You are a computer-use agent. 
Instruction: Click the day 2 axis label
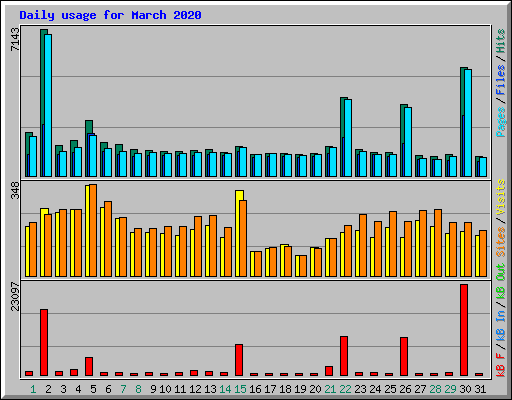pos(48,389)
